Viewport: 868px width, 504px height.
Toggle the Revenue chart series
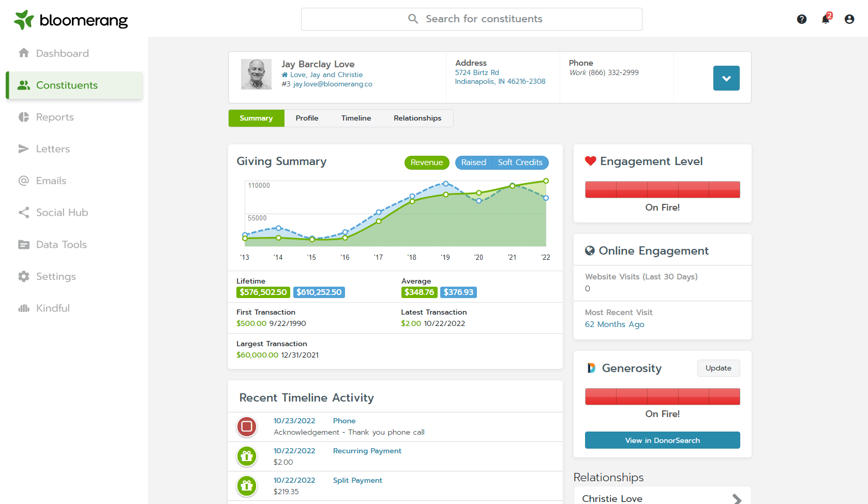click(x=427, y=162)
